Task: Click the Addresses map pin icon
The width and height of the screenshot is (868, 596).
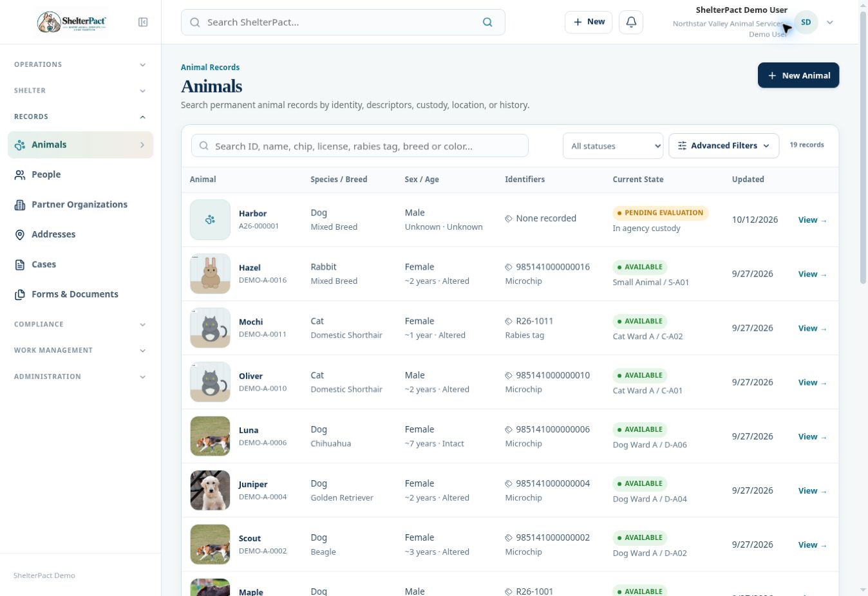Action: (x=20, y=234)
